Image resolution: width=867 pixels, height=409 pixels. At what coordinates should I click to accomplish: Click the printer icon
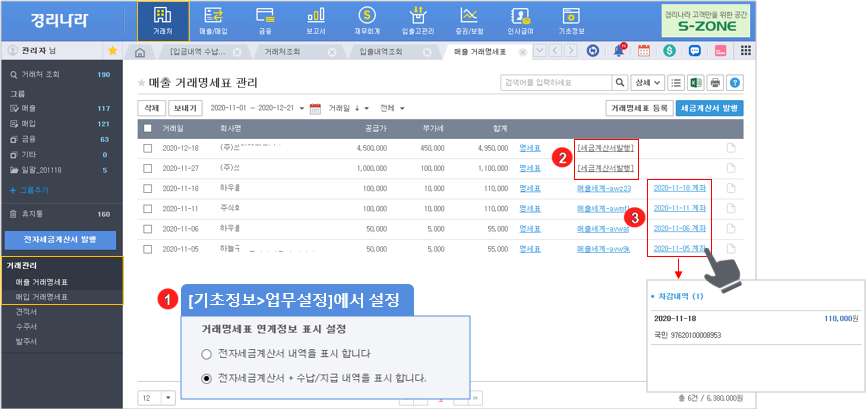715,83
